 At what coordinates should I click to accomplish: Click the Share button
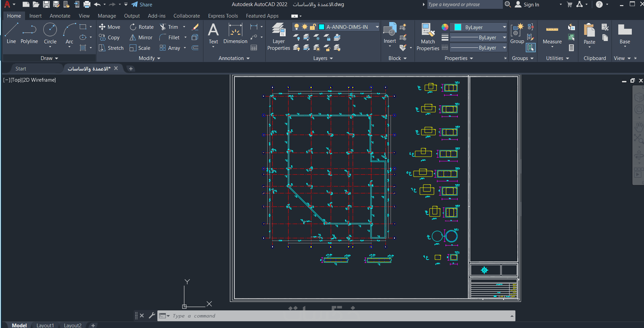(142, 4)
